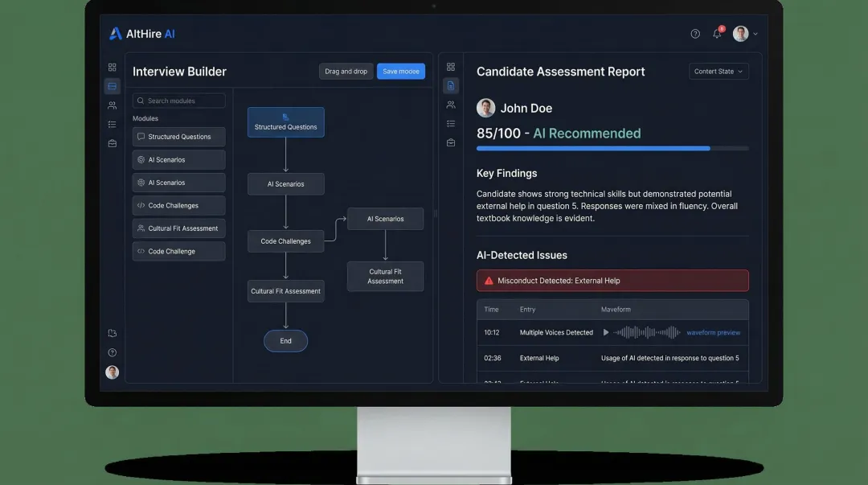
Task: Open the Context State dropdown
Action: [718, 71]
